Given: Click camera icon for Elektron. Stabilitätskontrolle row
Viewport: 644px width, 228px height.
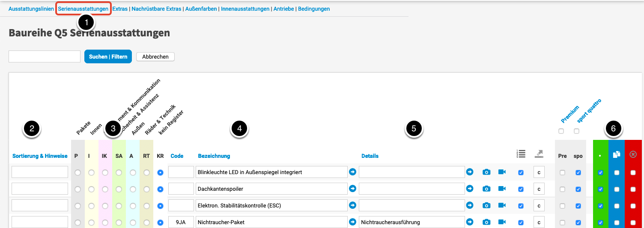Looking at the screenshot, I should click(486, 205).
